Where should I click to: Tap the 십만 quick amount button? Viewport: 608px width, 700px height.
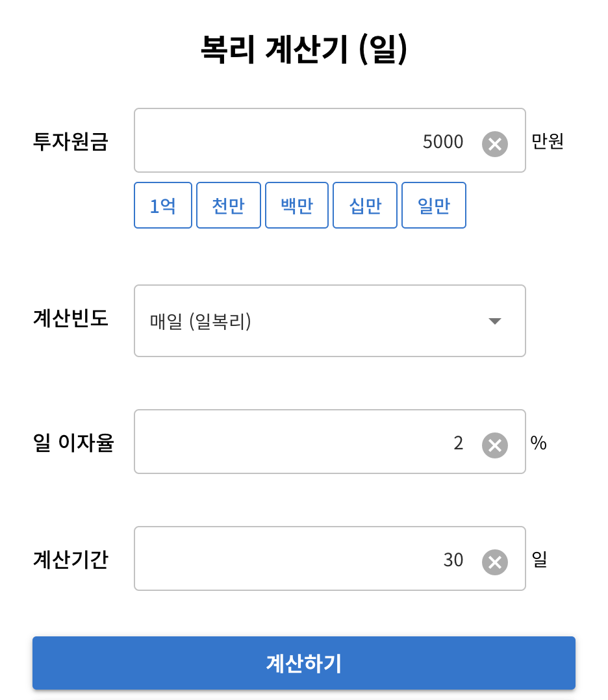[x=365, y=206]
